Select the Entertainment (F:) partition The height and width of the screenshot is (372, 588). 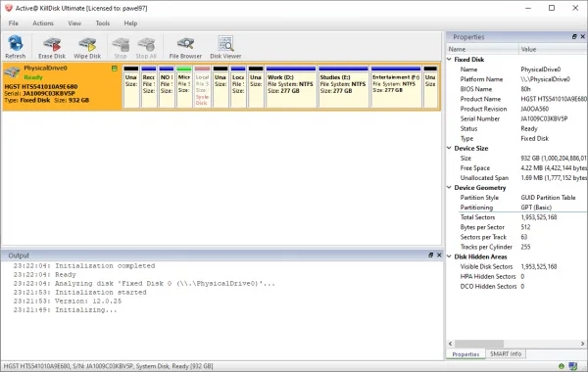(x=396, y=87)
